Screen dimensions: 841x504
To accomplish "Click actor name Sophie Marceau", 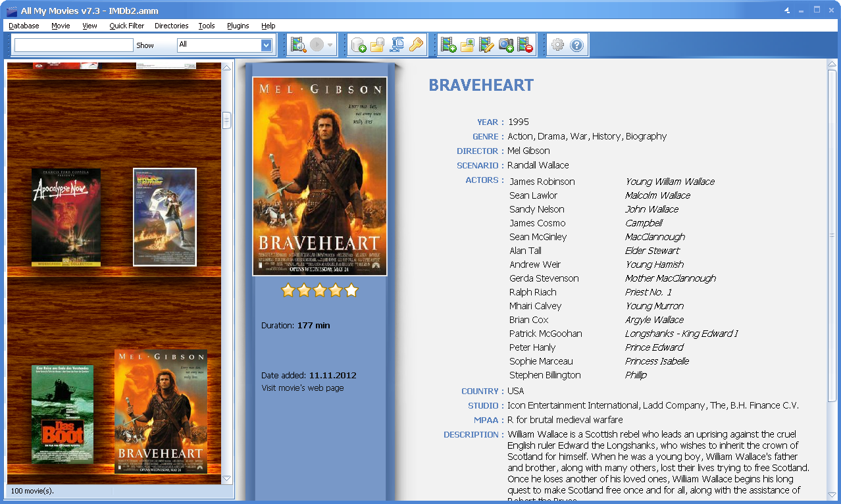I will (x=541, y=361).
